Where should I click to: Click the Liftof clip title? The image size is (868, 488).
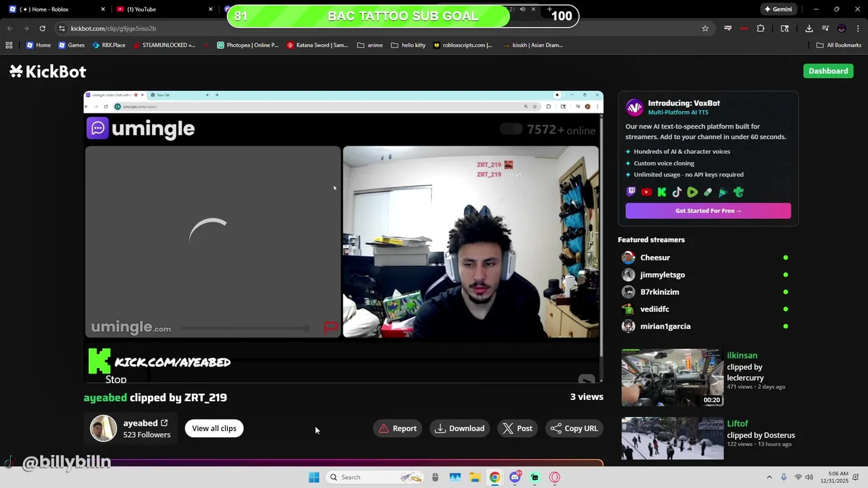tap(737, 424)
